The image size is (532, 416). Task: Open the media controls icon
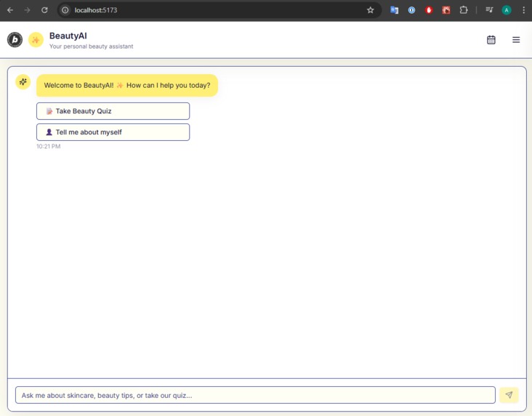coord(489,10)
